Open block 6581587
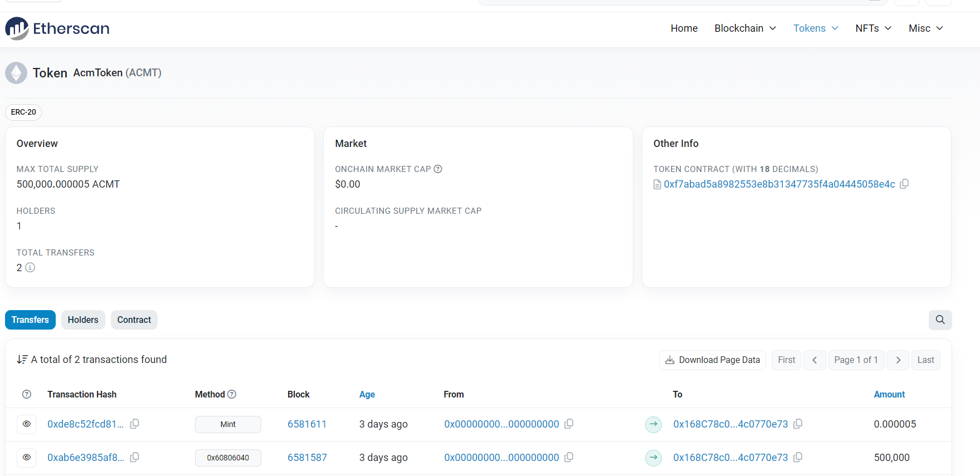The height and width of the screenshot is (476, 980). pos(307,458)
